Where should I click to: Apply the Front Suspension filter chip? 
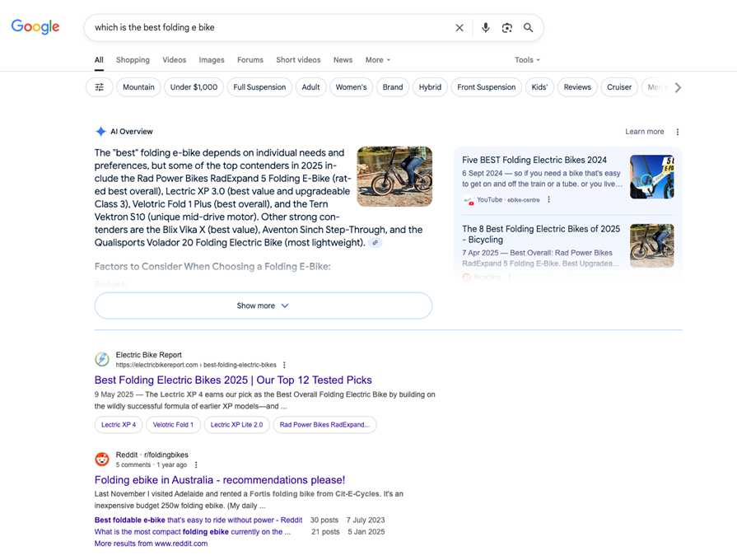click(487, 87)
